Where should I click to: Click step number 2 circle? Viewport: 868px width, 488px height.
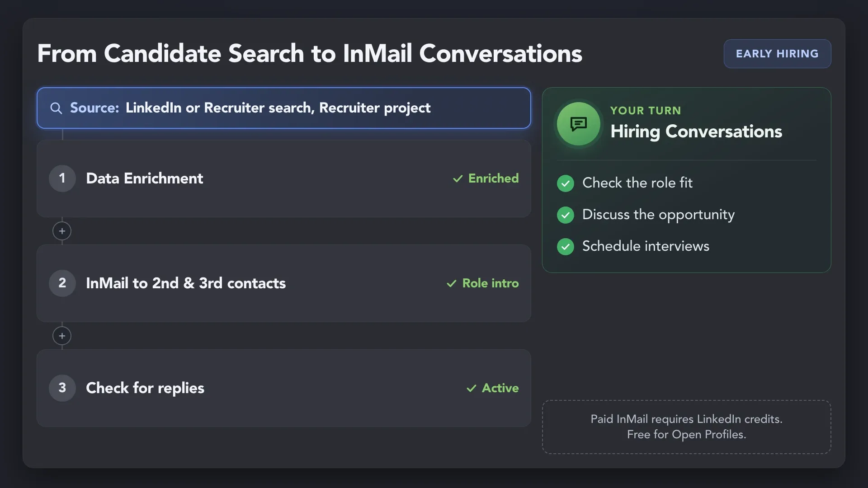pyautogui.click(x=62, y=283)
